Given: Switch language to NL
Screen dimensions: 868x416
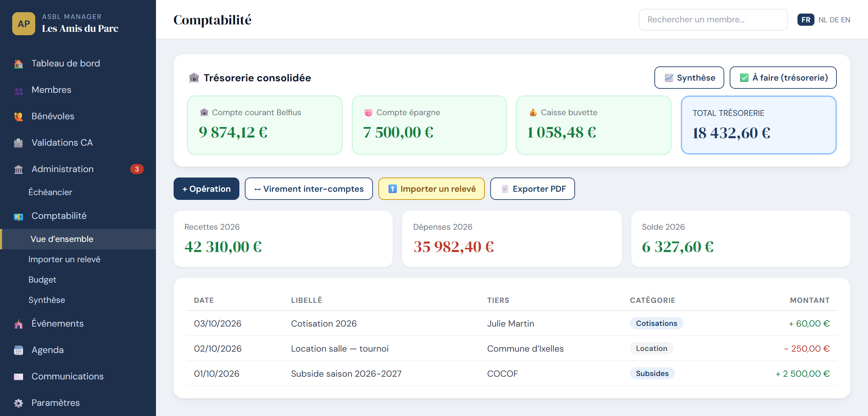Looking at the screenshot, I should (823, 20).
